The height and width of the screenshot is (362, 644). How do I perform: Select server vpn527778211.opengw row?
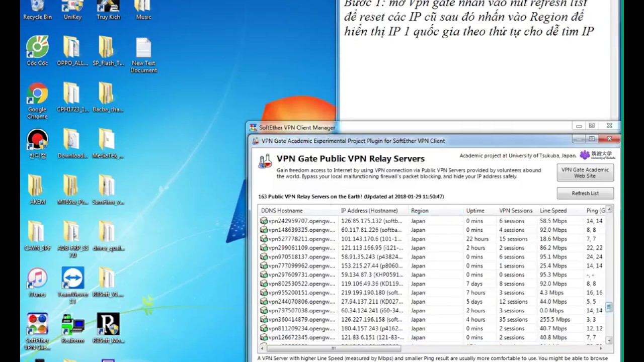[433, 239]
